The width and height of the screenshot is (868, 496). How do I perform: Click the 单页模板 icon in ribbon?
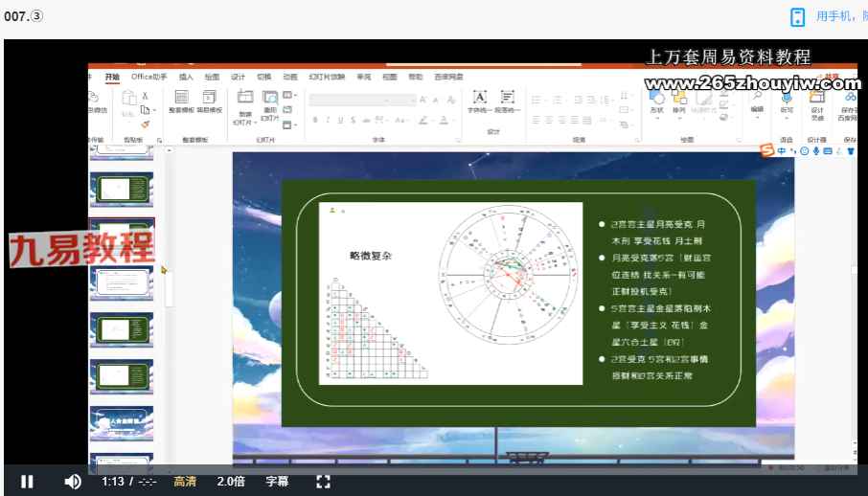pos(209,101)
